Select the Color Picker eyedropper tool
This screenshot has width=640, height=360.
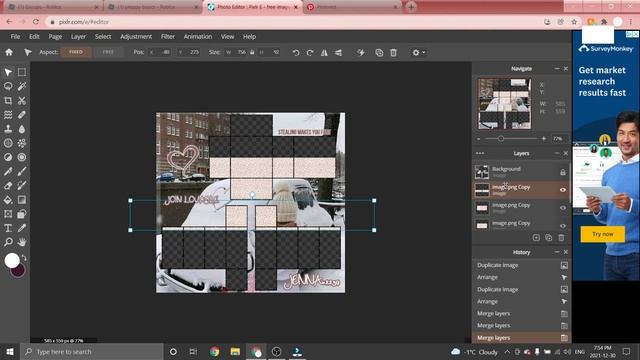click(22, 228)
